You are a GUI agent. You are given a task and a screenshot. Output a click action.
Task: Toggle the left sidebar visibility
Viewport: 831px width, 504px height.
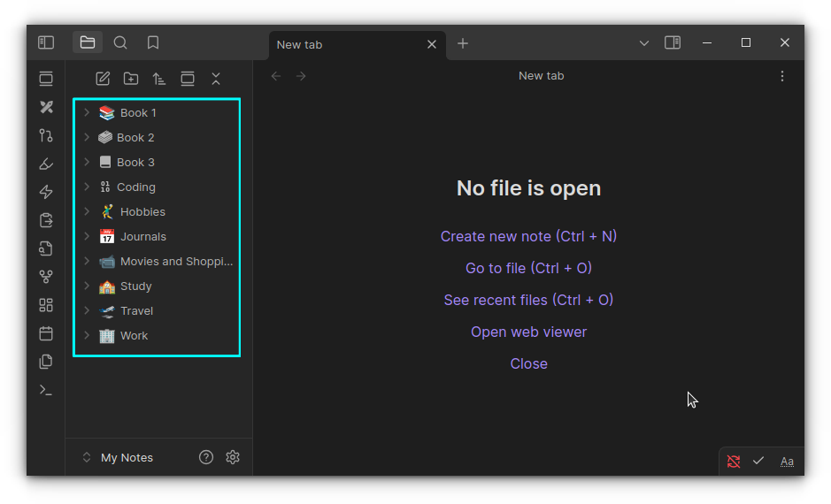coord(46,42)
